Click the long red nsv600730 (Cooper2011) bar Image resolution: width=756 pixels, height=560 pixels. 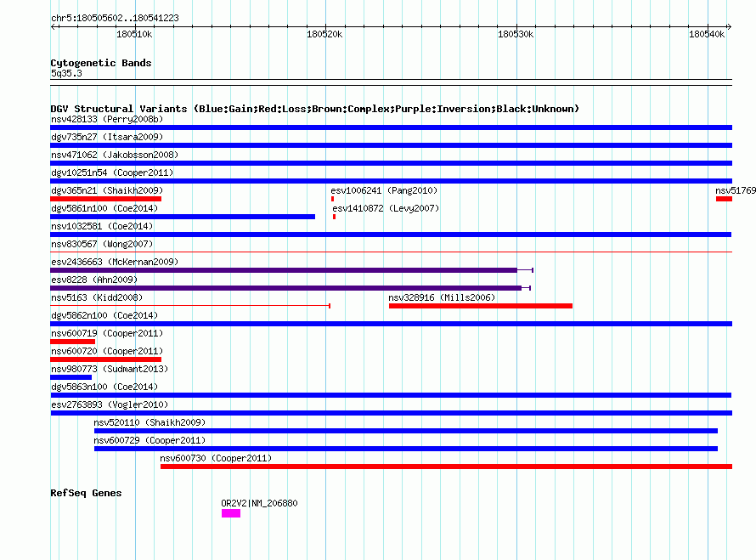pyautogui.click(x=447, y=467)
